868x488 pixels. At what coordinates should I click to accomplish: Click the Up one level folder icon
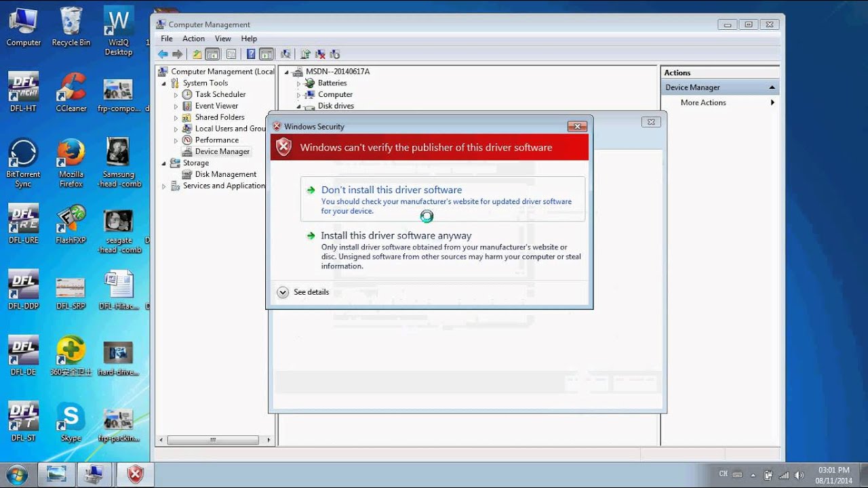(x=197, y=54)
